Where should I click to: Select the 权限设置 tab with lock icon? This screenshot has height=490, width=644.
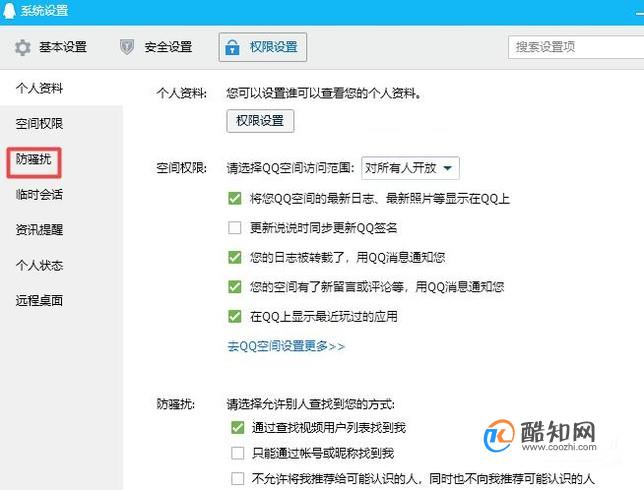point(262,47)
